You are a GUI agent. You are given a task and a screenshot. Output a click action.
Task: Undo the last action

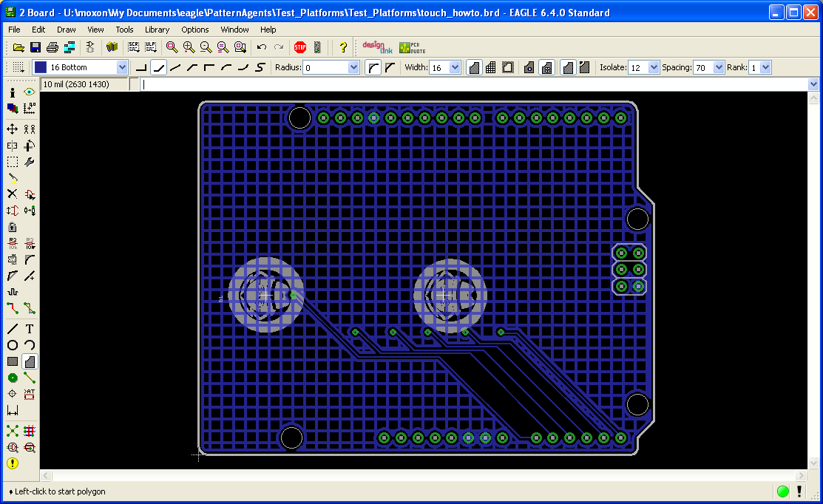(x=261, y=48)
